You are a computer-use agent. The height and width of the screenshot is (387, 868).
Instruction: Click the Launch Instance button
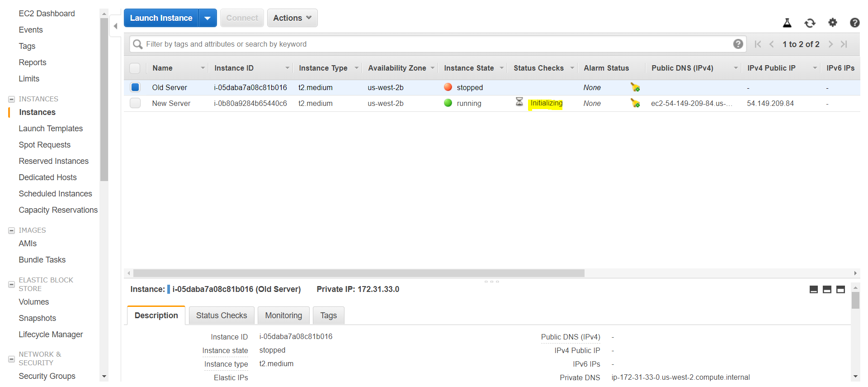point(161,18)
